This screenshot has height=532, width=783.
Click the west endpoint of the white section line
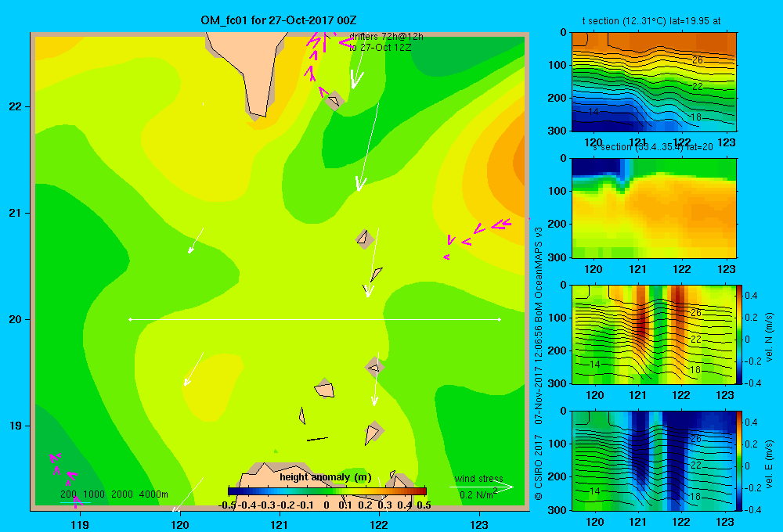point(130,319)
